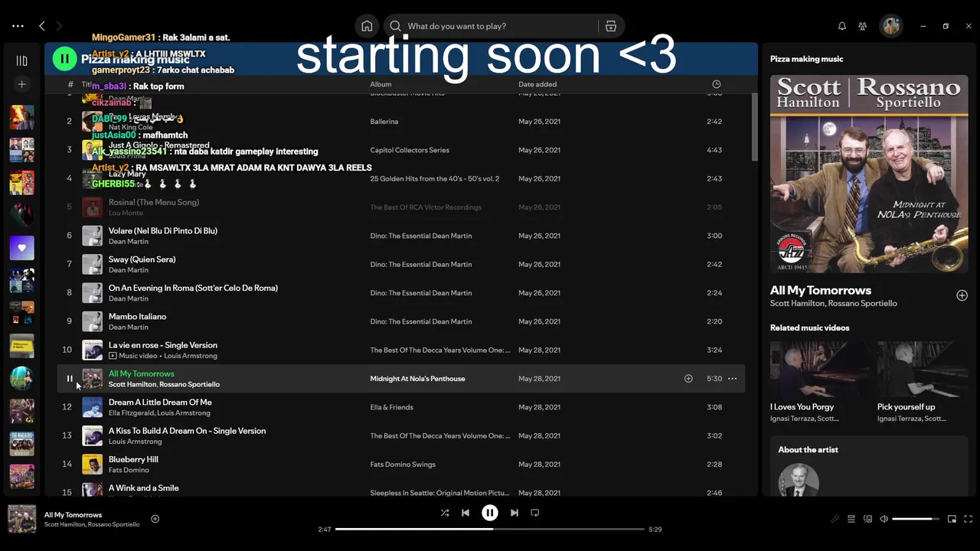Toggle shuffle mode
The width and height of the screenshot is (980, 551).
pos(445,513)
